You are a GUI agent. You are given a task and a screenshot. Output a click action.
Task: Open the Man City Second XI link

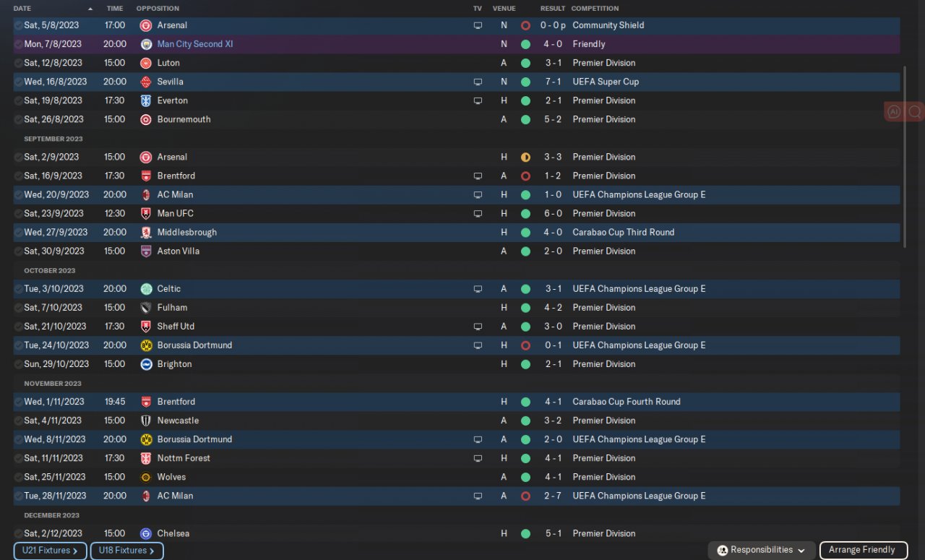pos(194,44)
